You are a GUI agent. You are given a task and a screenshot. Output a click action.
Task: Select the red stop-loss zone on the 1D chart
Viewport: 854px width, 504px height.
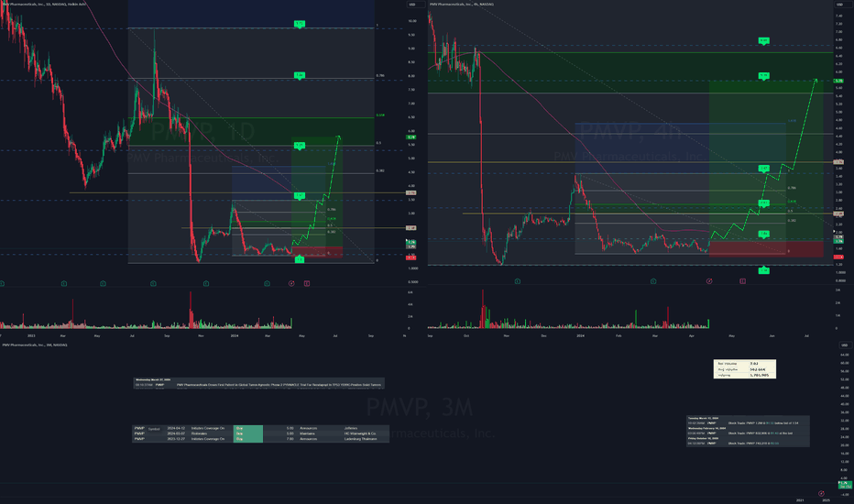pos(317,252)
